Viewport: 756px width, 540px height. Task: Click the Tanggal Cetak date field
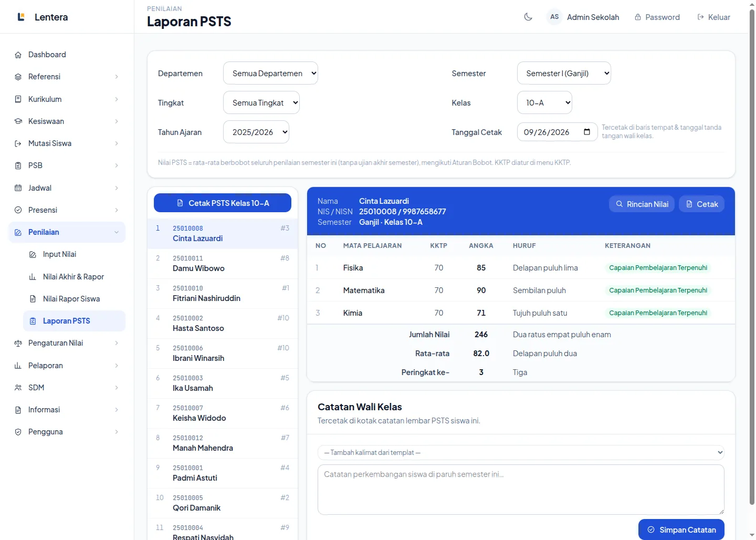pos(557,132)
